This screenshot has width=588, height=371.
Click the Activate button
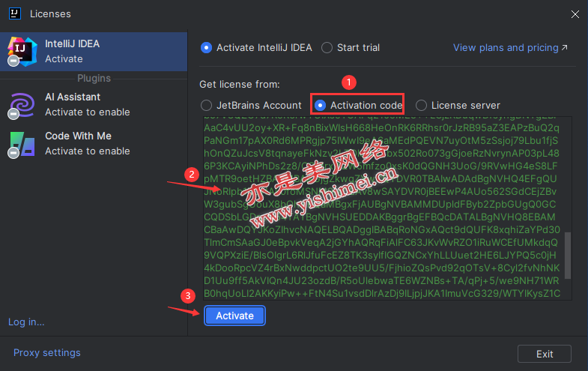point(234,316)
